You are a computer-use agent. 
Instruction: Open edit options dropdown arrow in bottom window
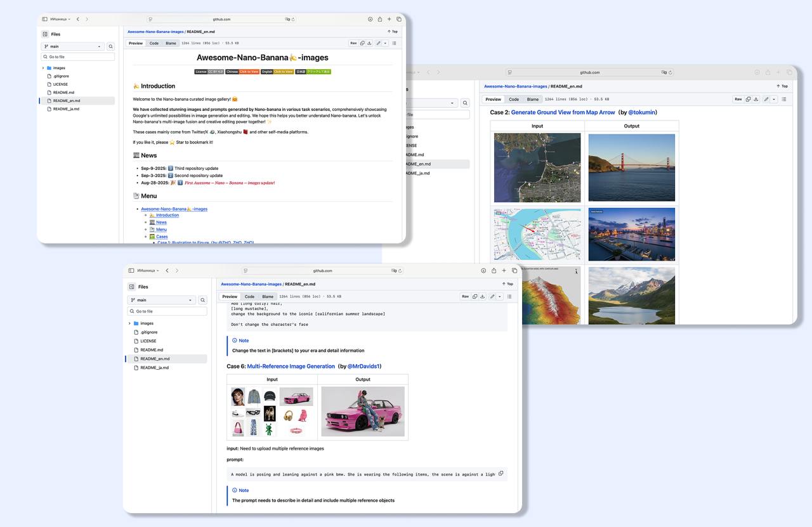coord(500,296)
